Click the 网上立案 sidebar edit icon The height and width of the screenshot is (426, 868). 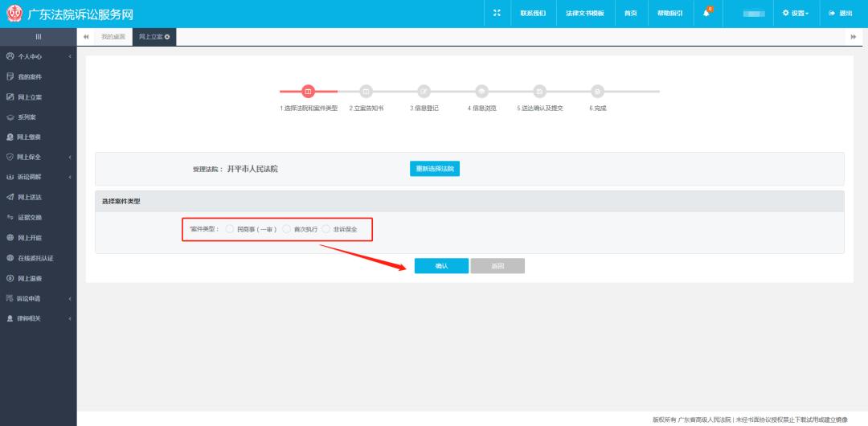click(10, 97)
